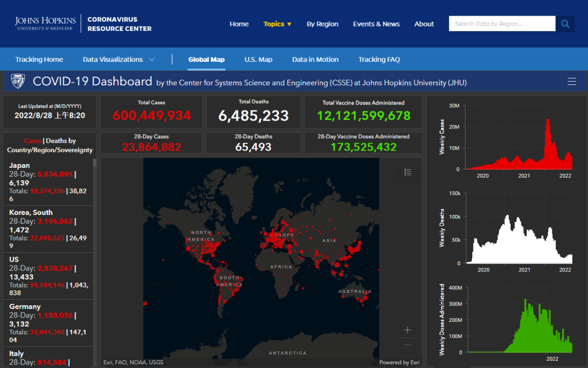Click Total Vaccine Doses value 12,121,599,678

pyautogui.click(x=364, y=116)
